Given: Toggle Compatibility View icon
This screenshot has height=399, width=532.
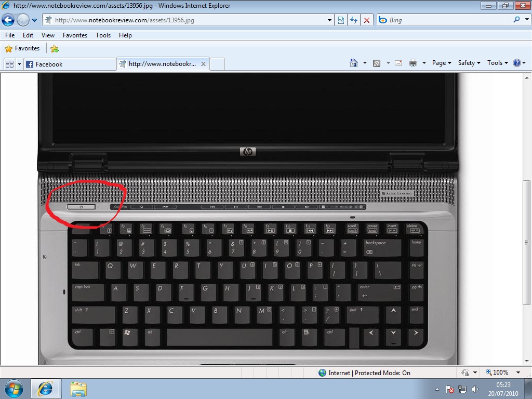Looking at the screenshot, I should (341, 20).
